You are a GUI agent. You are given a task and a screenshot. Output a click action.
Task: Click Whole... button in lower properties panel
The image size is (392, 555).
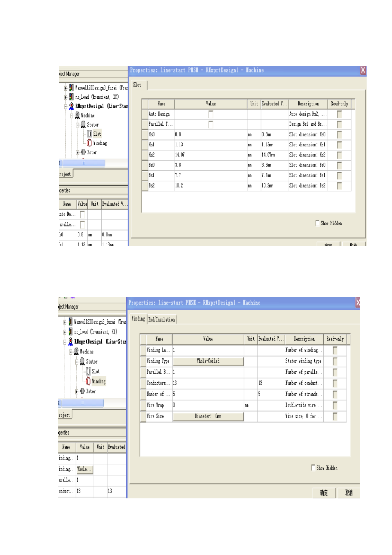click(x=85, y=469)
